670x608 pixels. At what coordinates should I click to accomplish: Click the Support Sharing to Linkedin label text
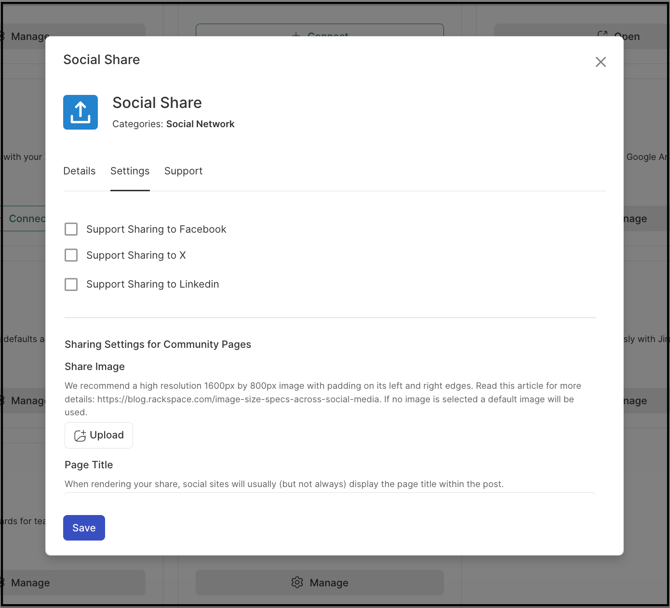[152, 284]
